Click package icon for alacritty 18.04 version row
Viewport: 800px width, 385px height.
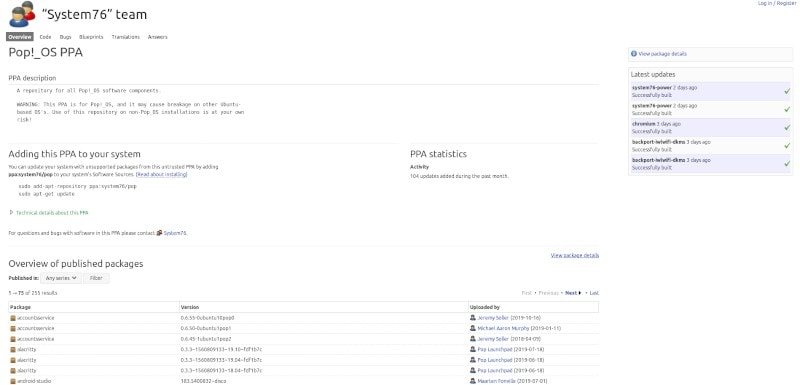pyautogui.click(x=13, y=370)
